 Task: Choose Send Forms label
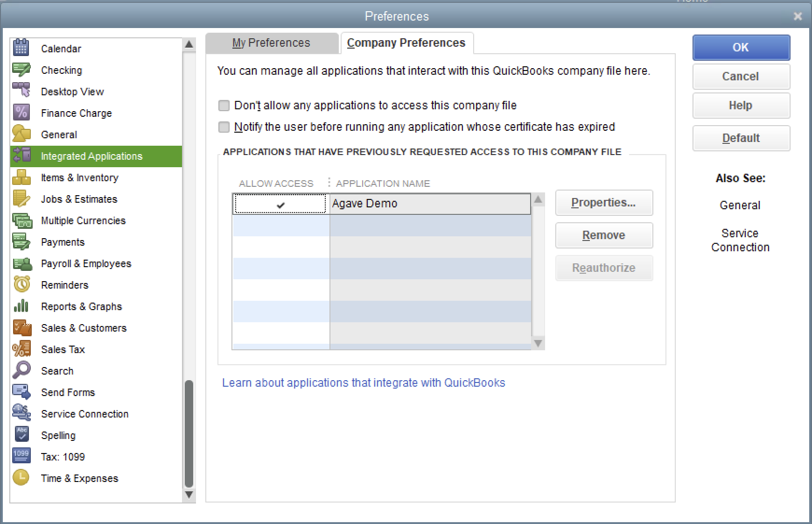pos(68,392)
